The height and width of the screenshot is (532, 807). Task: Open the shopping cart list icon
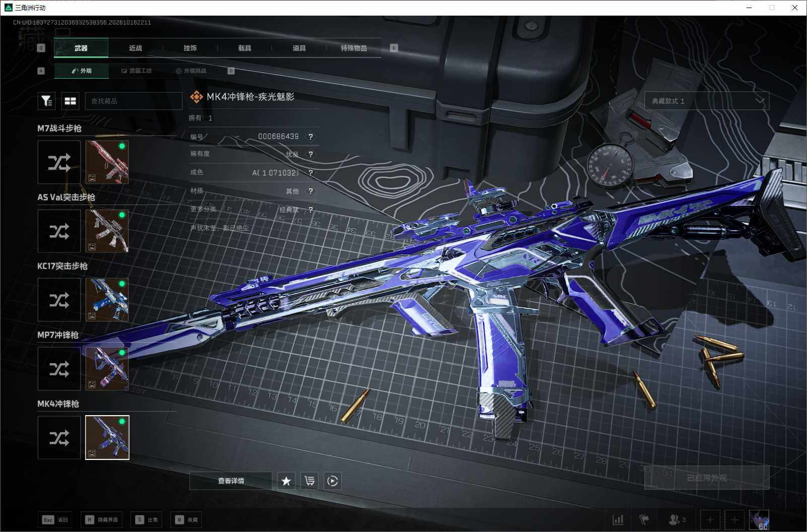point(309,481)
